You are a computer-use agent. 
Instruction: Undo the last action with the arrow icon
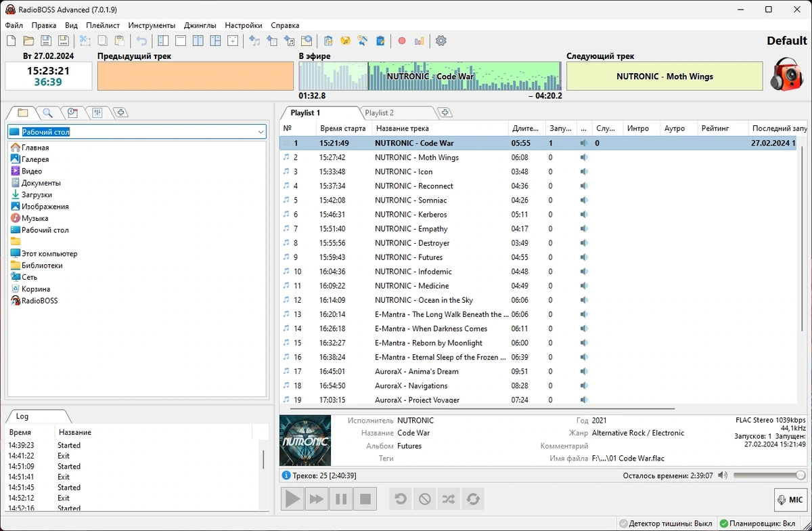tap(141, 41)
